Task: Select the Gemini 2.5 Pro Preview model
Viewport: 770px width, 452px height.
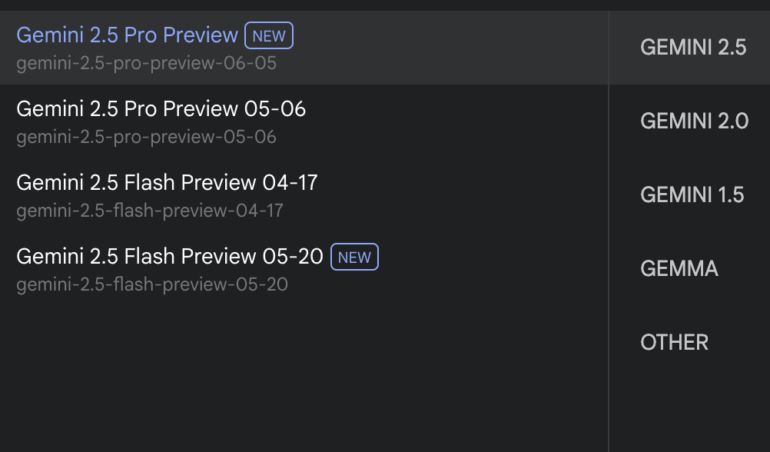Action: point(127,36)
